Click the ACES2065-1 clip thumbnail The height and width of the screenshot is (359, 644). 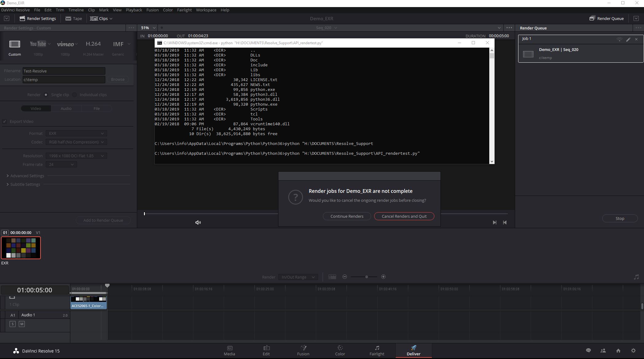point(88,302)
